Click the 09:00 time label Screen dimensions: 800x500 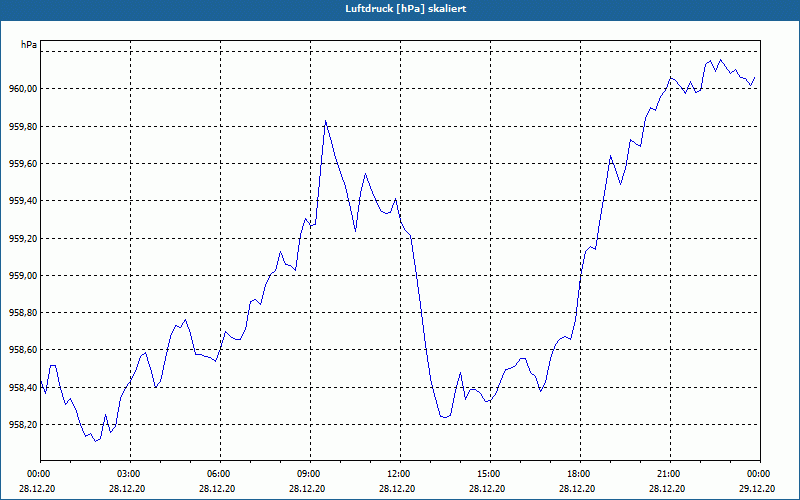tap(310, 474)
